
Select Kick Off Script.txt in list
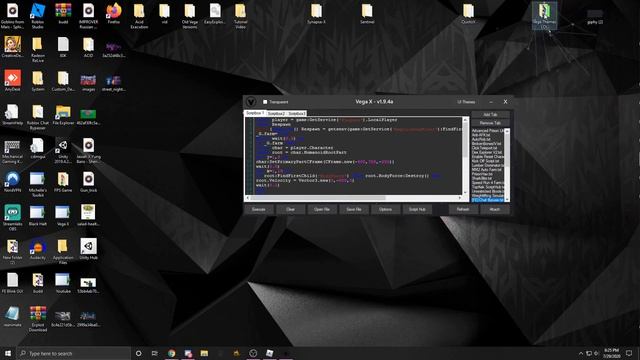pos(487,161)
